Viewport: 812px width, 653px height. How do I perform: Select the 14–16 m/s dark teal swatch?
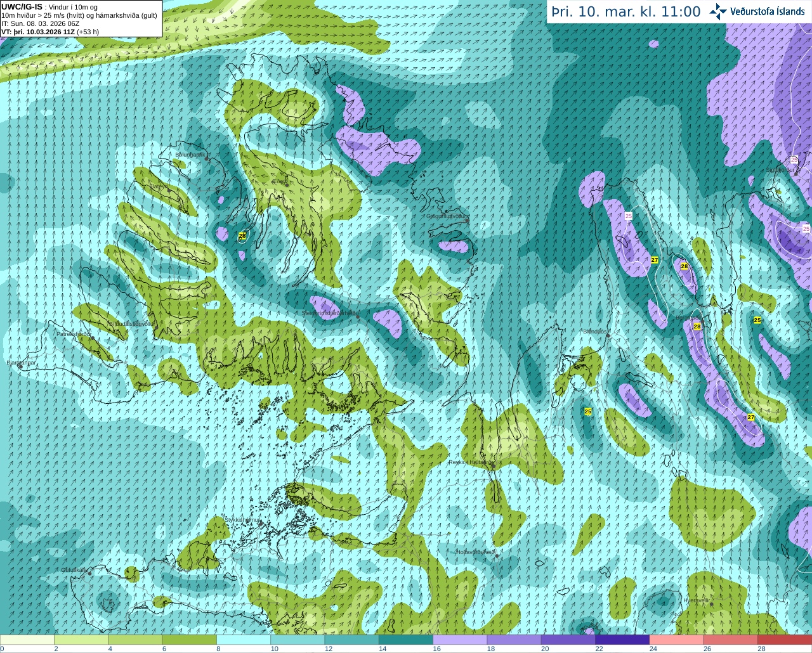point(406,640)
